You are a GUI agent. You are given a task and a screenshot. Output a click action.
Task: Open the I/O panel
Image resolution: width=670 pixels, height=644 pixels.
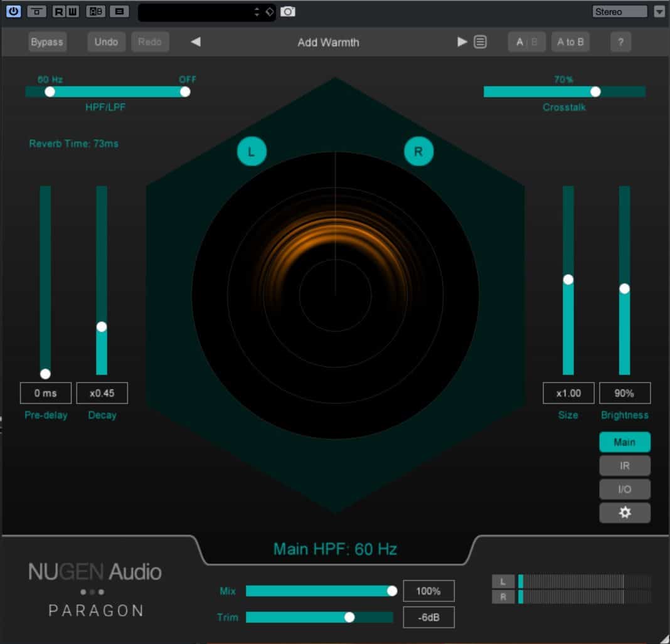coord(625,489)
